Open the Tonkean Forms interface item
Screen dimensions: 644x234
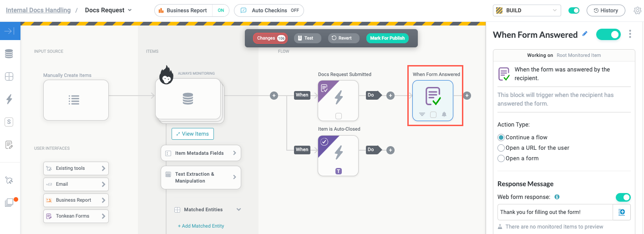tap(76, 216)
